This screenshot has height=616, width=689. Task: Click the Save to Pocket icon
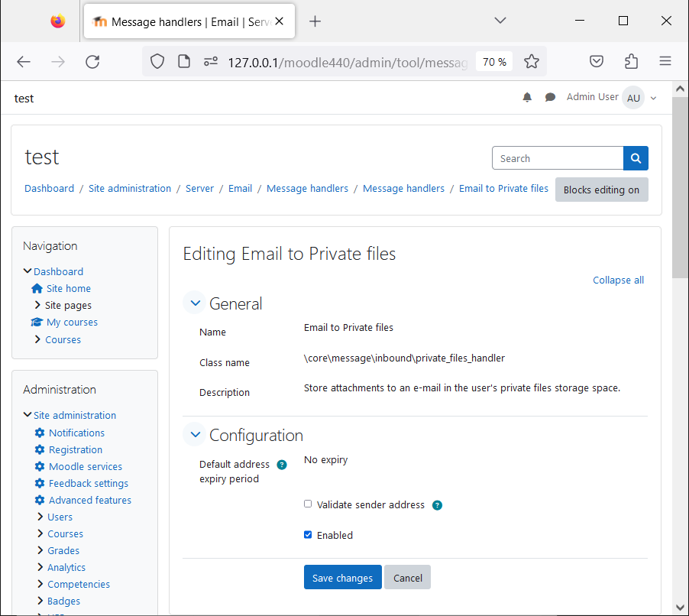tap(597, 62)
